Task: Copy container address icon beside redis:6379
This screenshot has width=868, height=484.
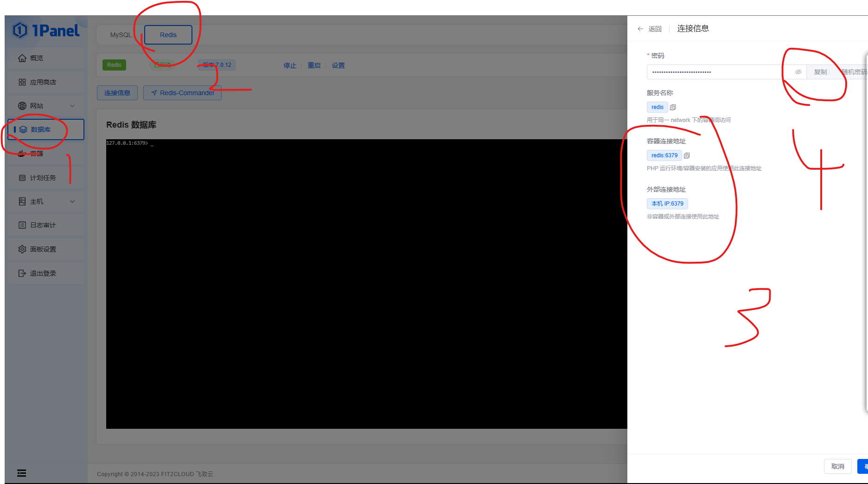Action: [687, 155]
